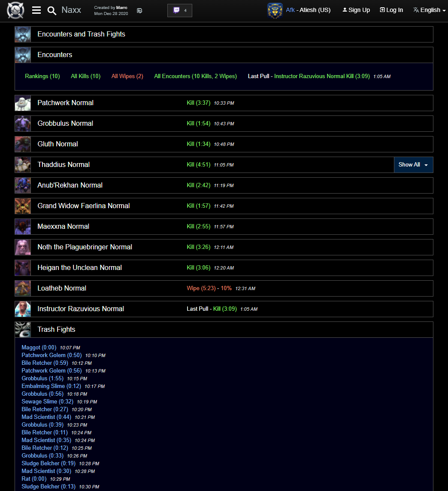This screenshot has height=491, width=448.
Task: Click the Trash Fights header
Action: point(56,330)
